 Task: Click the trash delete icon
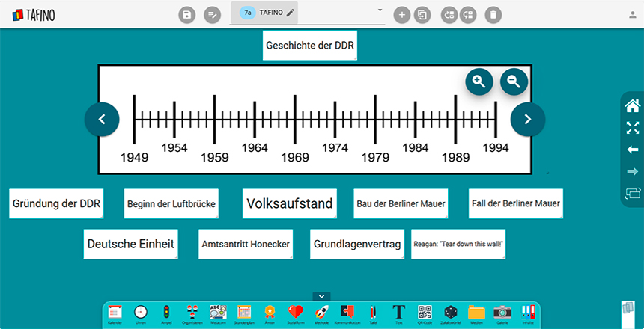(x=492, y=14)
